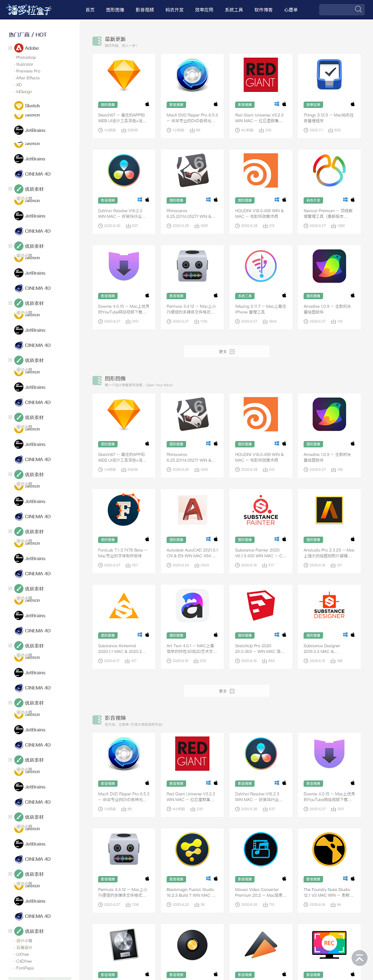This screenshot has width=373, height=980.
Task: Click the search magnifier icon
Action: 358,9
